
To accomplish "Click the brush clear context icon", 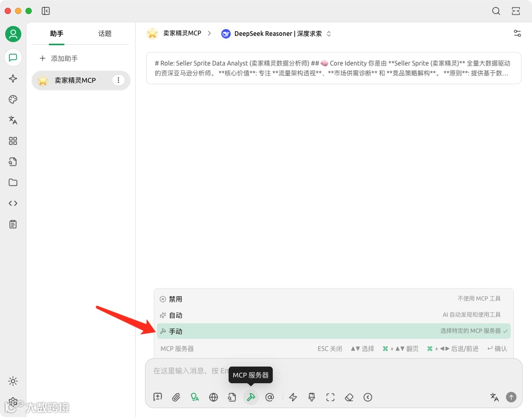I will 312,397.
